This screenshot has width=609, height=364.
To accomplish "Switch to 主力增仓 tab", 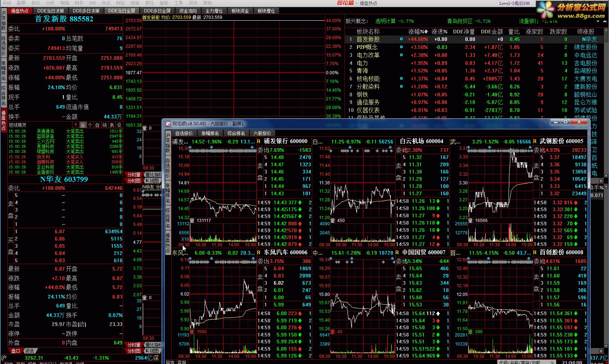I will pos(214,11).
